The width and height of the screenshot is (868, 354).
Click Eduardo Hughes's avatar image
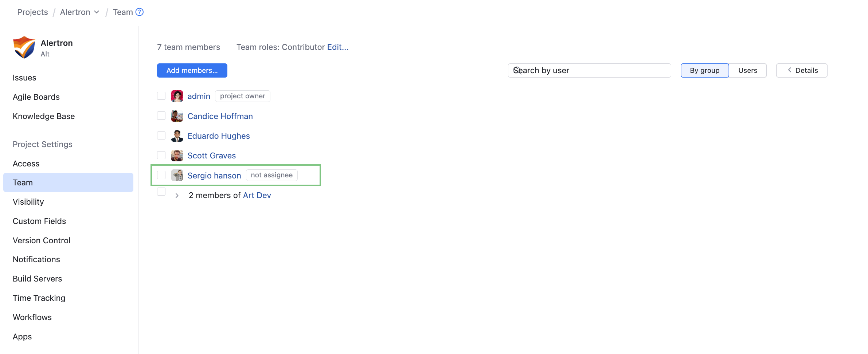[177, 136]
